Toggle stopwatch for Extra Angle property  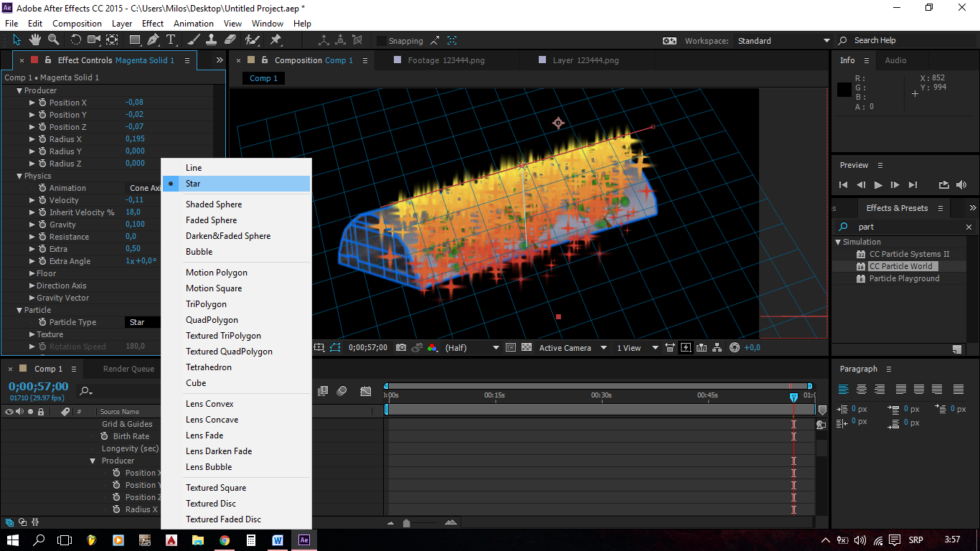click(x=42, y=261)
